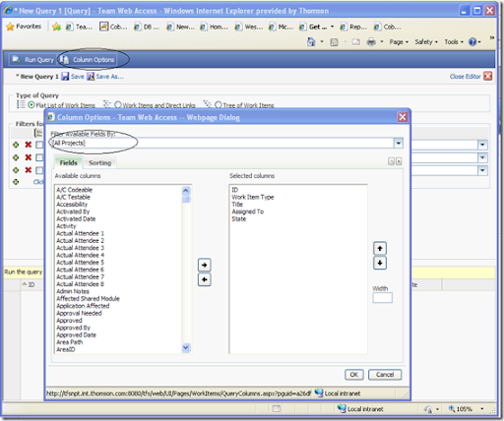Click the bottom green add new clause icon

(16, 182)
